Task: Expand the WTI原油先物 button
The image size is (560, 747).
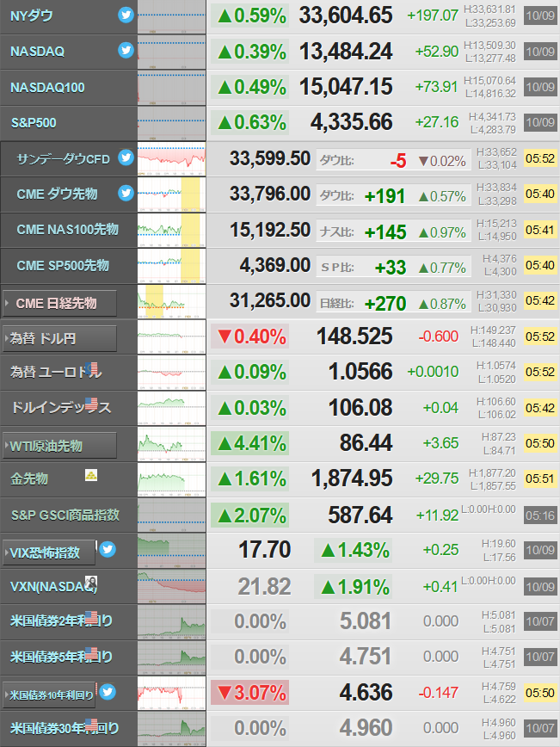Action: 59,446
